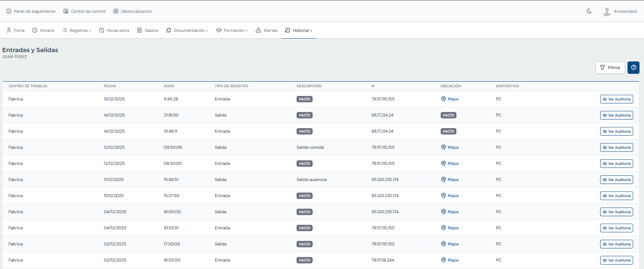Open Mapa location for 12/12/2025 Salida comida
Viewport: 644px width, 269px height.
point(450,147)
